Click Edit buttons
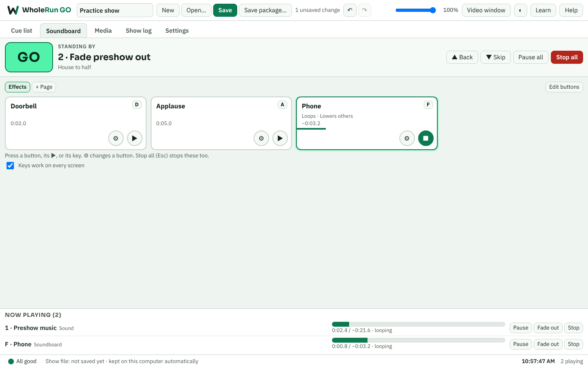 564,87
